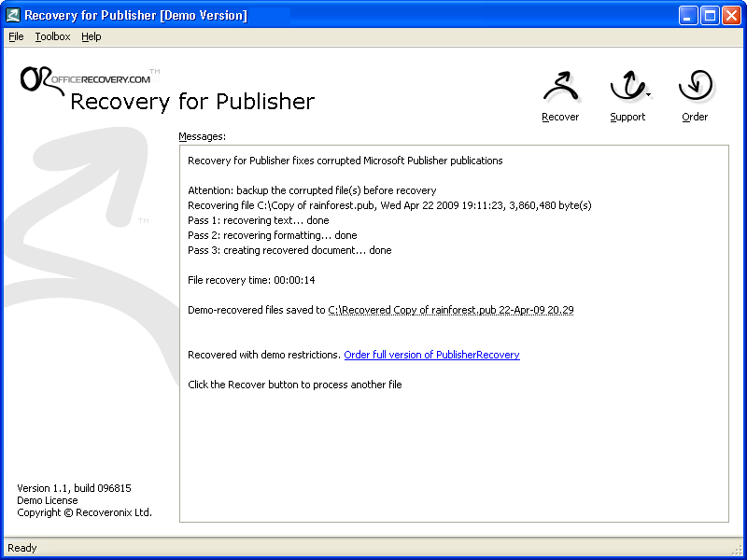Click the 'Demo License' text
747x560 pixels.
click(48, 500)
